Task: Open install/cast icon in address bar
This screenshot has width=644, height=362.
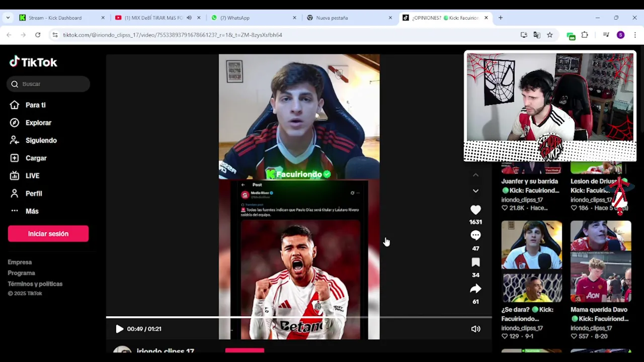Action: [524, 35]
